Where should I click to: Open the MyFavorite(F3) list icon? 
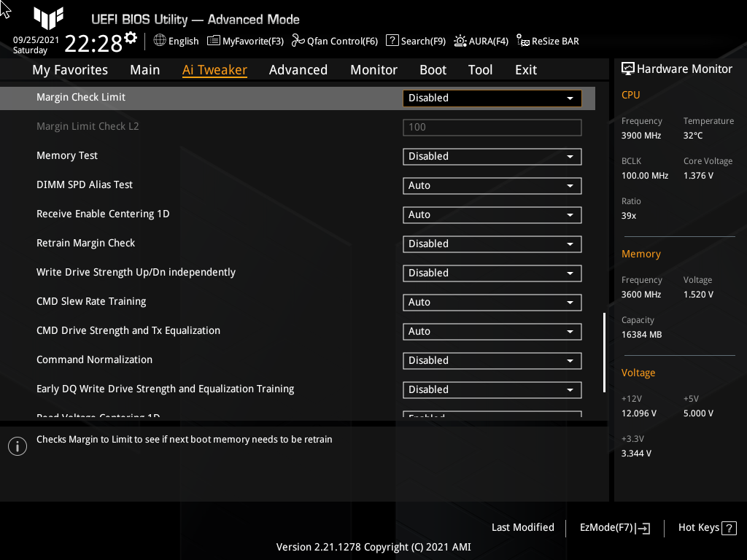pyautogui.click(x=214, y=41)
